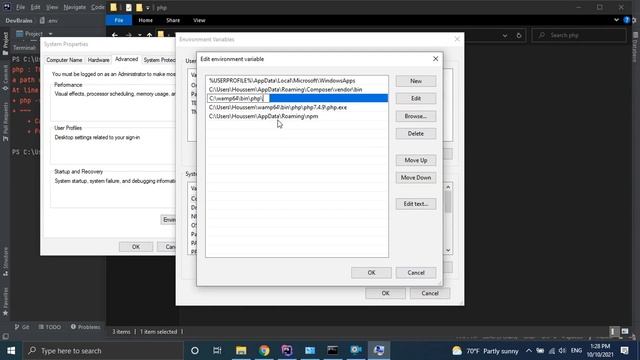Open the Favorites tool window on left stripe
The height and width of the screenshot is (360, 640).
[x=5, y=301]
